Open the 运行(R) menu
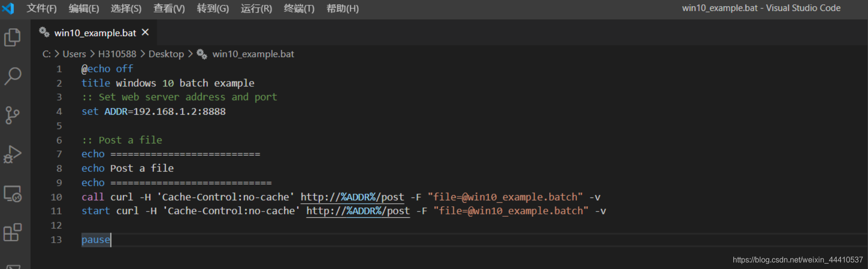This screenshot has width=868, height=269. coord(256,9)
